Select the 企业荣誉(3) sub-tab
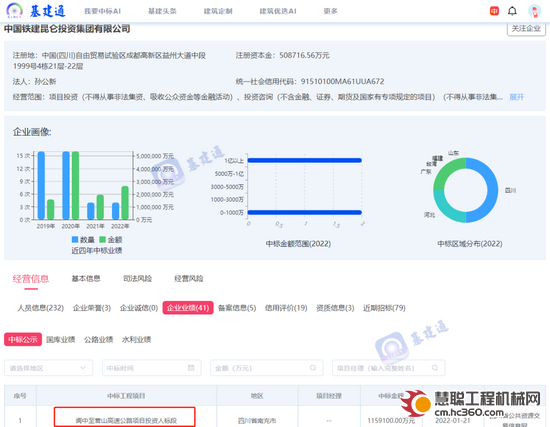The height and width of the screenshot is (427, 550). click(x=92, y=308)
